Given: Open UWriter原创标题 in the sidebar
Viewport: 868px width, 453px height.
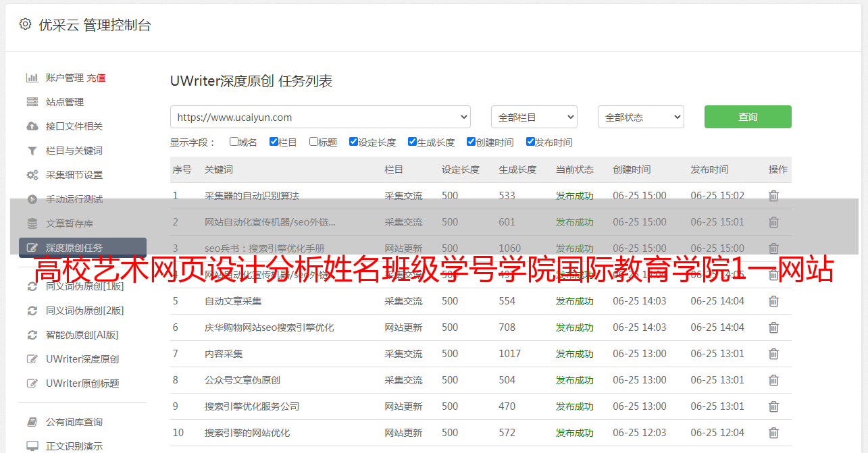Looking at the screenshot, I should (x=82, y=383).
